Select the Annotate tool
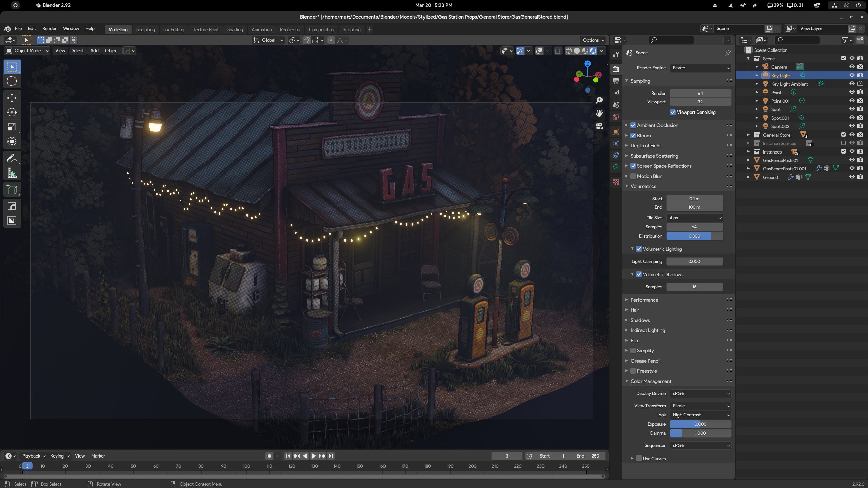868x488 pixels. (12, 158)
